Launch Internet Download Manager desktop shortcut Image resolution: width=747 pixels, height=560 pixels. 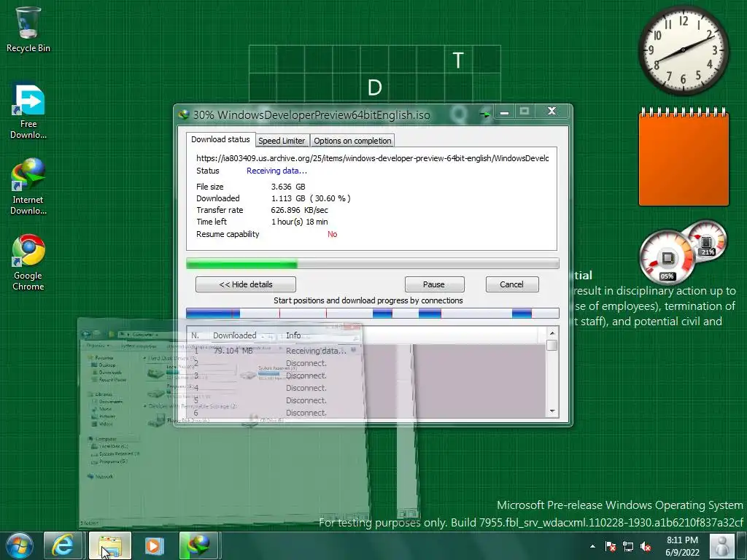pos(28,187)
